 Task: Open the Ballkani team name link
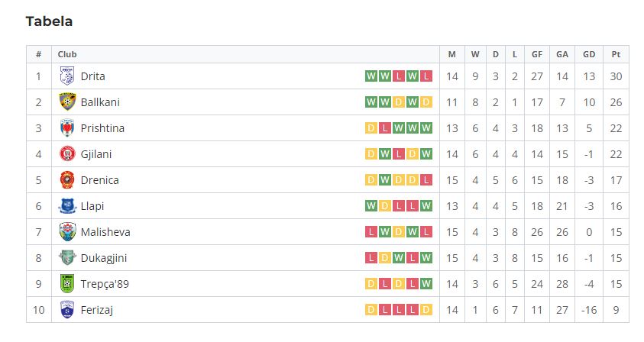click(x=100, y=102)
